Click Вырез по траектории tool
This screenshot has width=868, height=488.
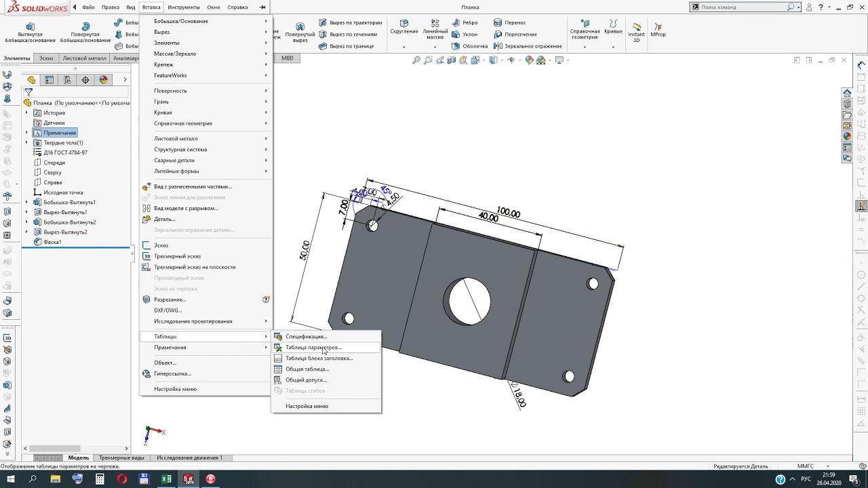351,22
